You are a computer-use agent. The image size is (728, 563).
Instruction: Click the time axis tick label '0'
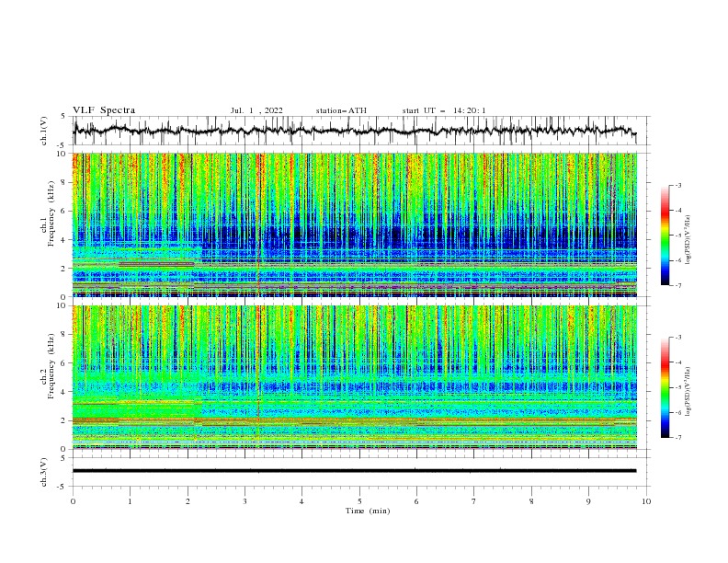tap(73, 501)
